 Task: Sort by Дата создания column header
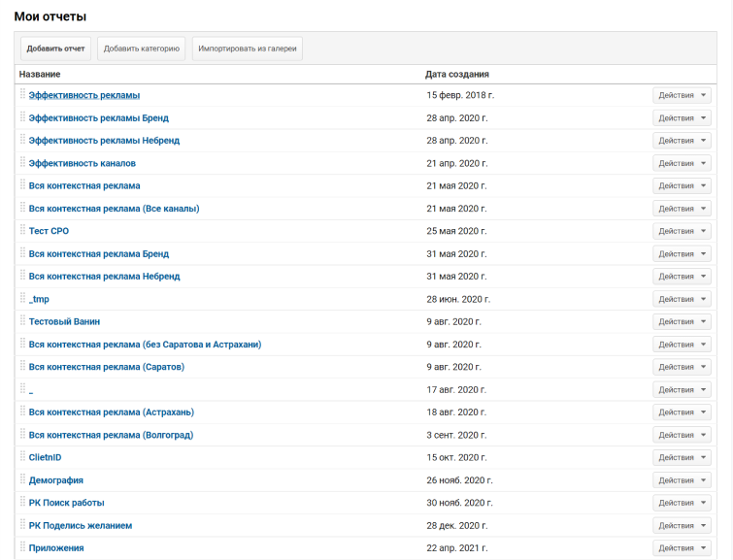tap(457, 75)
